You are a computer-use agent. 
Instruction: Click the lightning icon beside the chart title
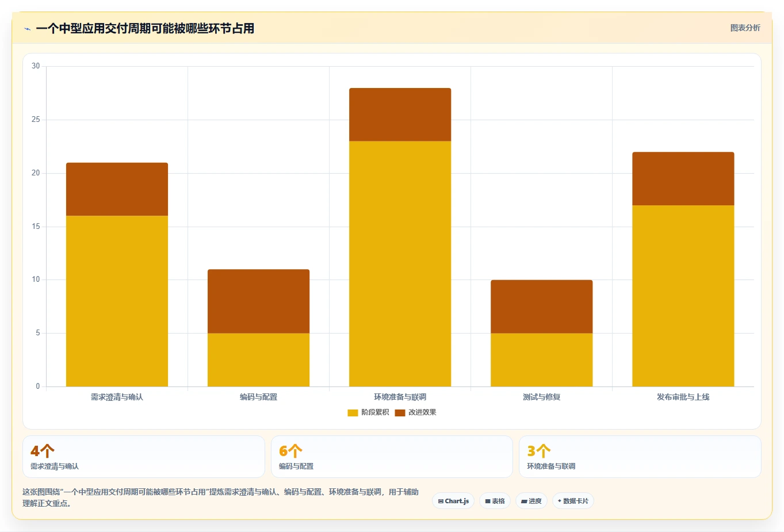[27, 29]
